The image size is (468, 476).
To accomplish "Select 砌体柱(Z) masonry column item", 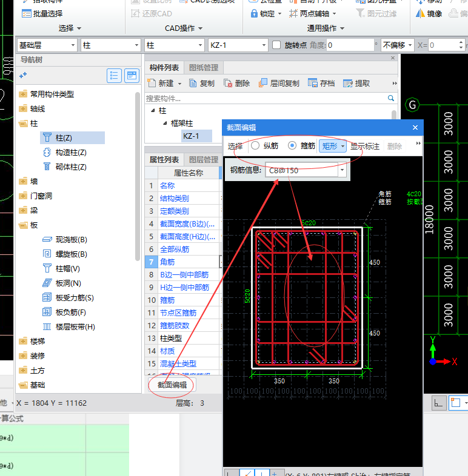I will pos(65,167).
